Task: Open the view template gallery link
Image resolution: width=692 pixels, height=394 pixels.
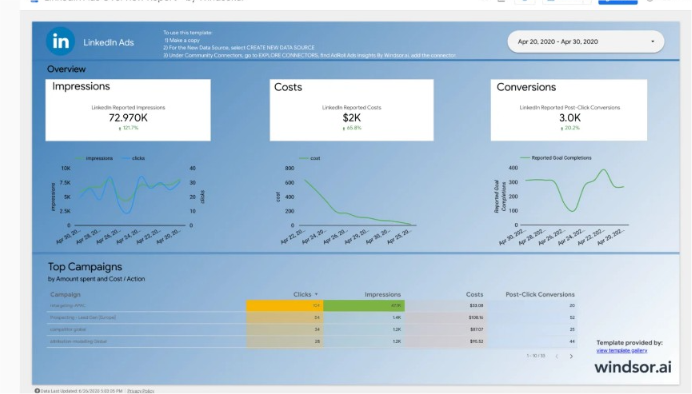Action: click(621, 350)
